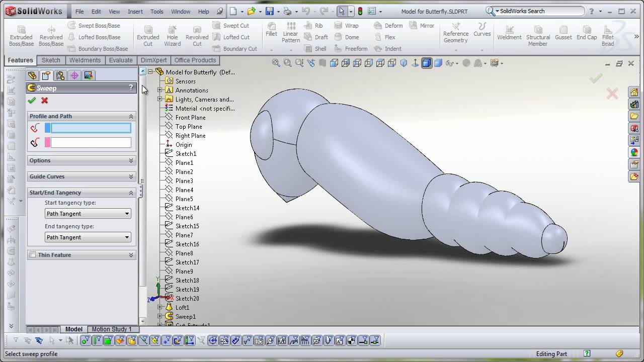
Task: Expand the Sweep1 feature node
Action: (x=160, y=317)
